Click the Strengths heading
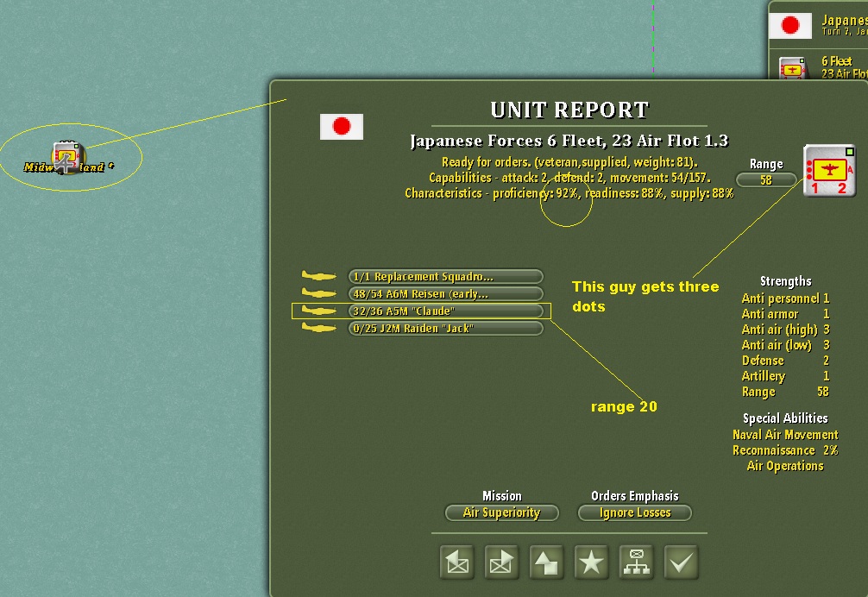 pyautogui.click(x=785, y=281)
